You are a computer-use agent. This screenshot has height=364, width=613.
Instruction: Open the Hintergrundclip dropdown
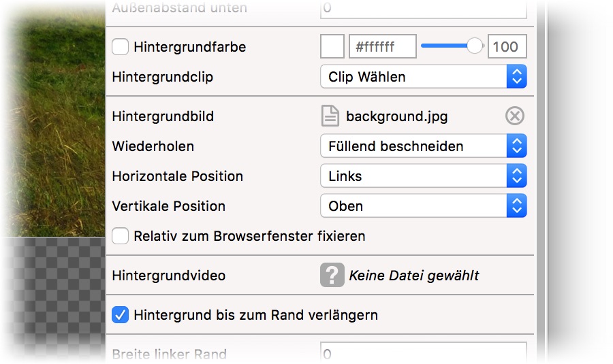click(x=423, y=77)
